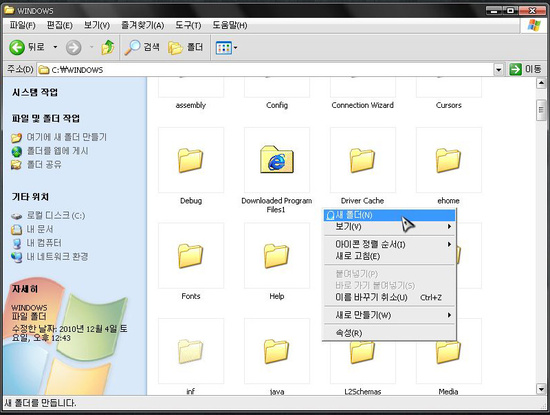Expand 아이콘 정렬 순서(I) submenu
The height and width of the screenshot is (415, 550).
point(389,244)
